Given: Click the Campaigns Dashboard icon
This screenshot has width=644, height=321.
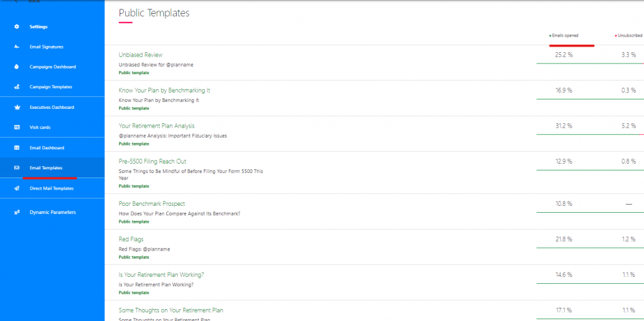Looking at the screenshot, I should tap(17, 67).
